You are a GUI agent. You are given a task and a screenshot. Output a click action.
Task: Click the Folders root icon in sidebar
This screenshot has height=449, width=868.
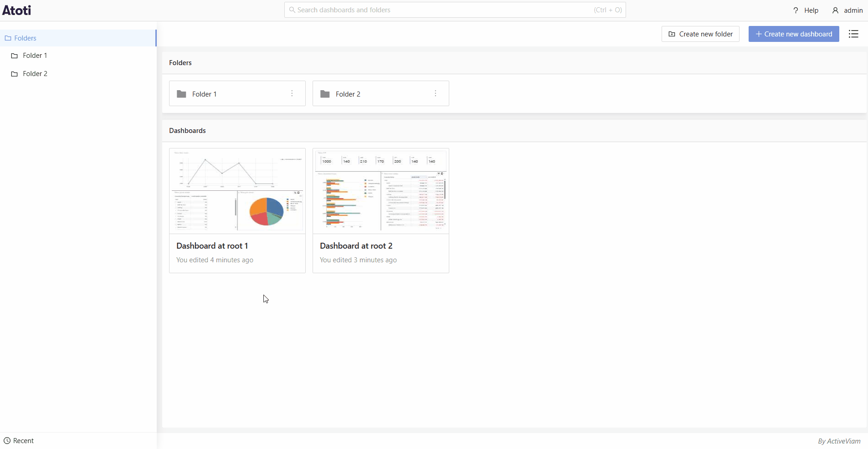(x=8, y=38)
